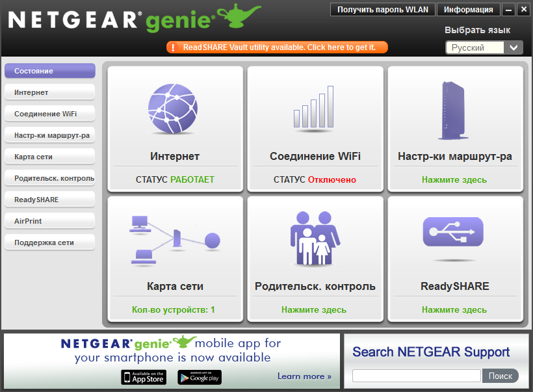
Task: Click the ReadSHARE Vault utility notification
Action: (277, 47)
